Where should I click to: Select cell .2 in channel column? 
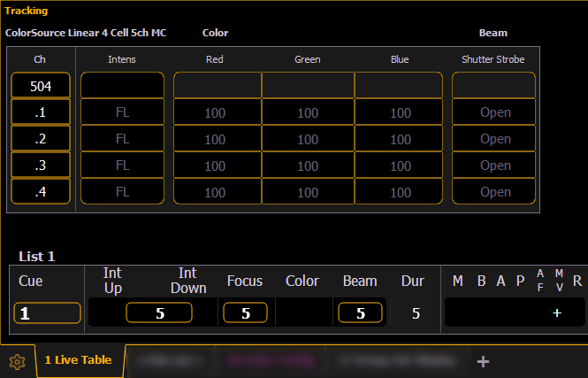tap(41, 139)
